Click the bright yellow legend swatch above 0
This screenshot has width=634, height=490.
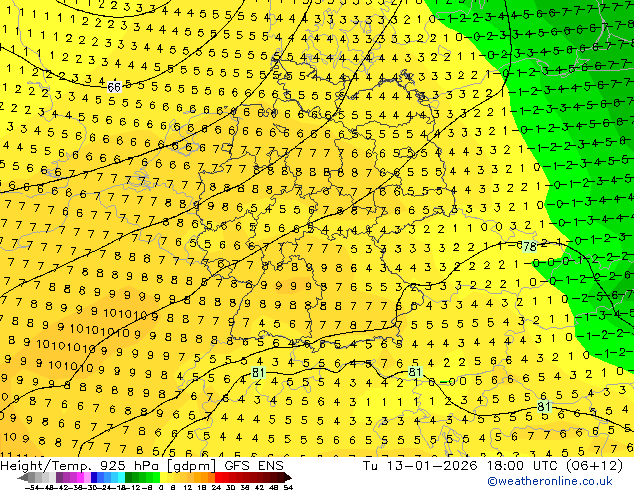click(x=163, y=477)
